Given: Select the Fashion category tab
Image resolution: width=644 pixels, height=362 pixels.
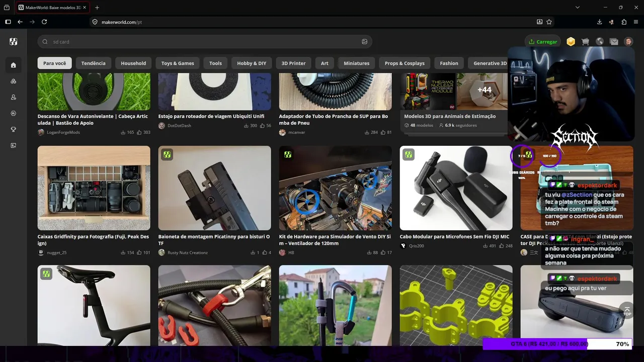Looking at the screenshot, I should coord(449,63).
